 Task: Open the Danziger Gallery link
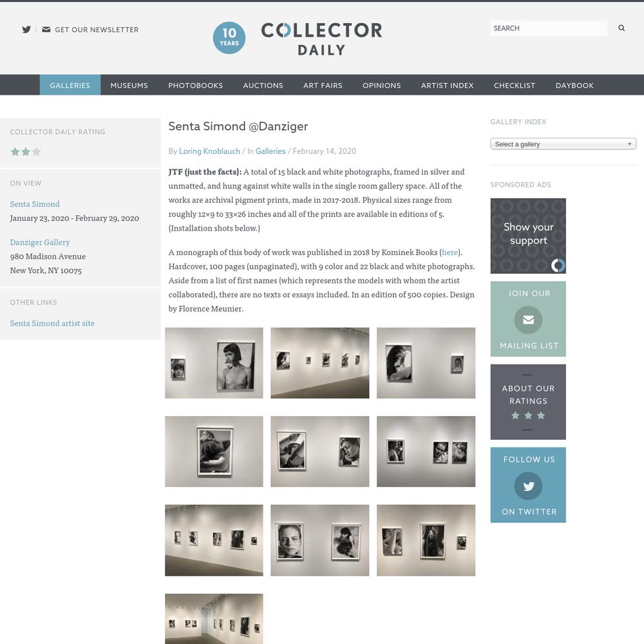click(x=40, y=242)
